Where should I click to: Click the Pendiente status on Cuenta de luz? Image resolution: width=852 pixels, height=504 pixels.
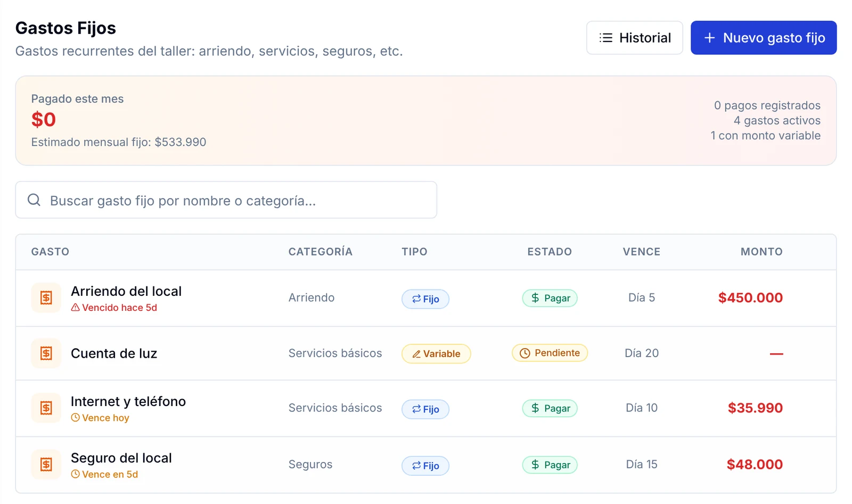(x=550, y=353)
